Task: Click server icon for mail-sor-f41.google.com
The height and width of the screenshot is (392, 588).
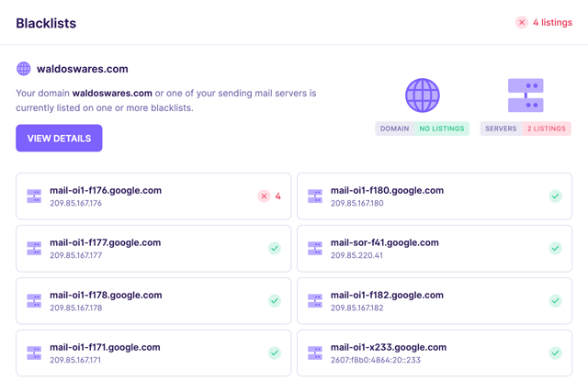Action: pos(315,248)
